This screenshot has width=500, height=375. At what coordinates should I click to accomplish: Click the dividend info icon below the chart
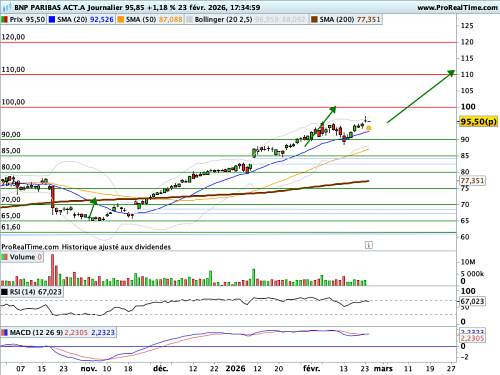coord(369,245)
